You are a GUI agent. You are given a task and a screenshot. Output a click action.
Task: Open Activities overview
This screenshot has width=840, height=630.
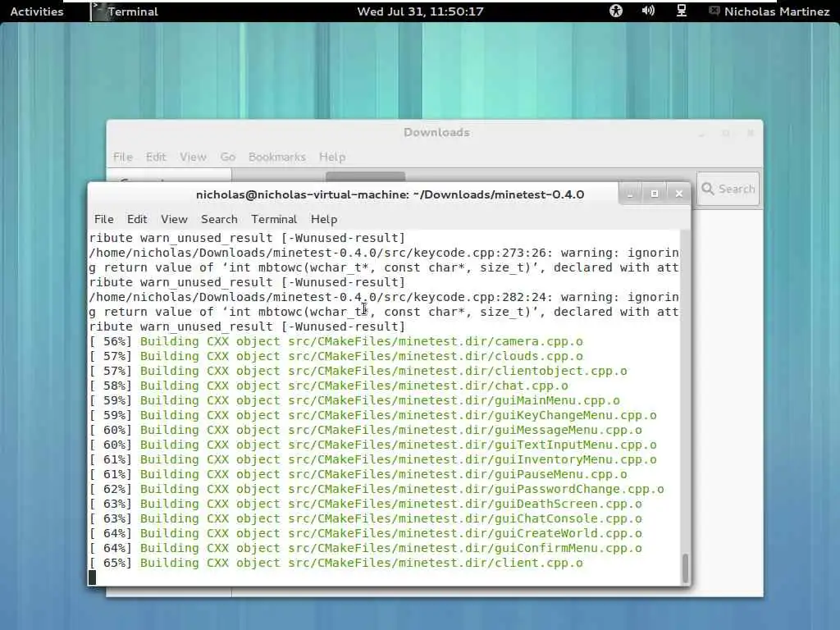pyautogui.click(x=36, y=11)
